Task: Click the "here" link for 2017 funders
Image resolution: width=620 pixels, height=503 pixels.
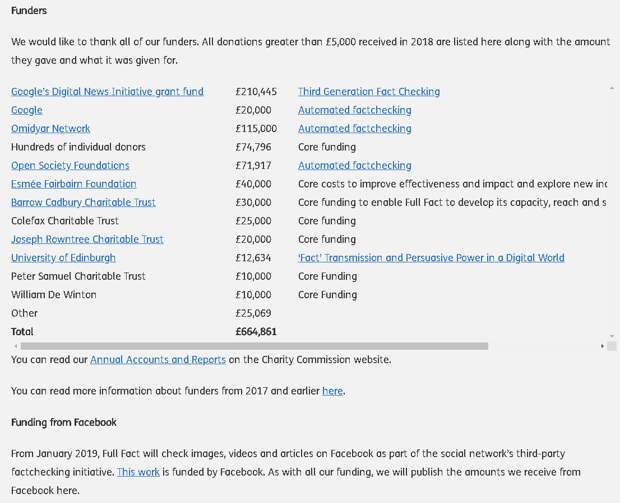Action: pos(332,391)
